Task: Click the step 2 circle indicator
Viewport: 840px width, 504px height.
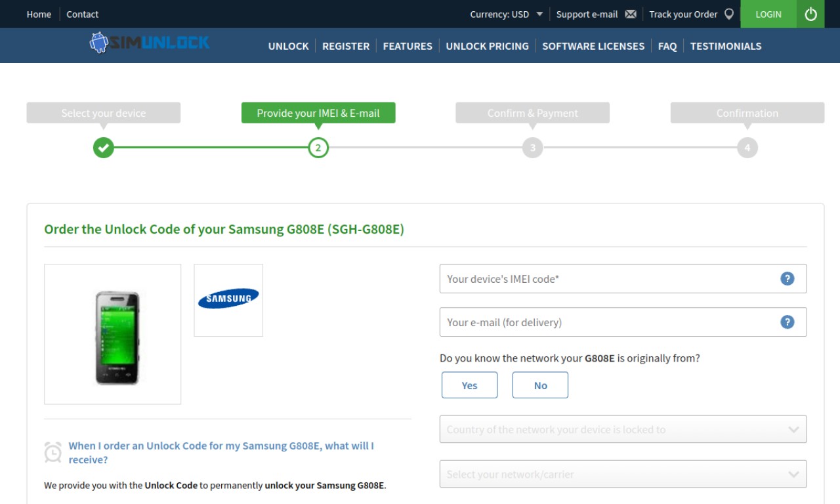Action: tap(318, 148)
